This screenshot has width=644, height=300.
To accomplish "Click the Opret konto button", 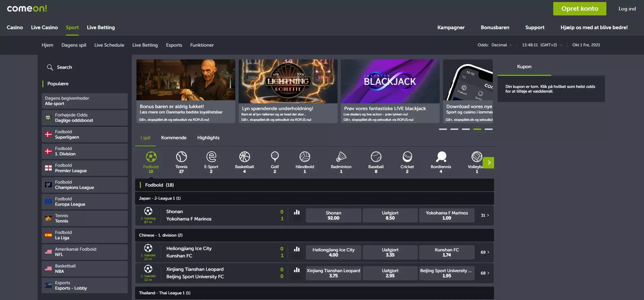I will point(580,9).
